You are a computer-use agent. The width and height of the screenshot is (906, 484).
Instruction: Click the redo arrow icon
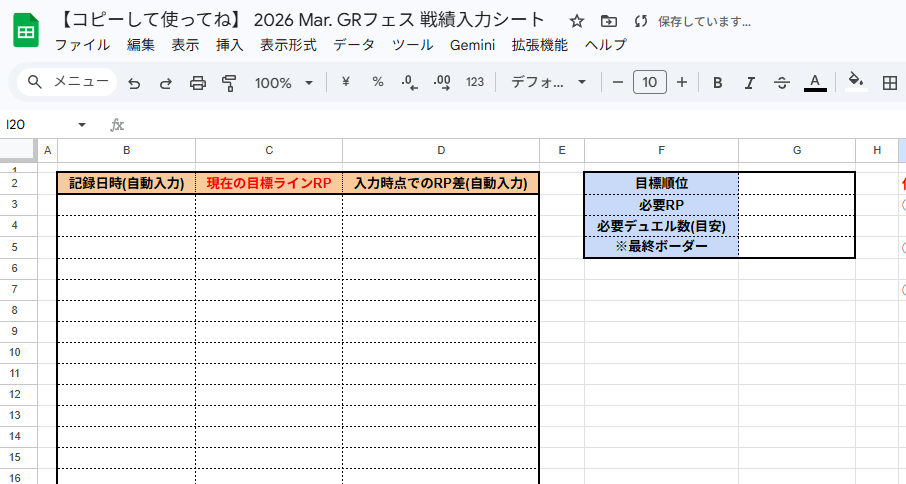click(166, 83)
